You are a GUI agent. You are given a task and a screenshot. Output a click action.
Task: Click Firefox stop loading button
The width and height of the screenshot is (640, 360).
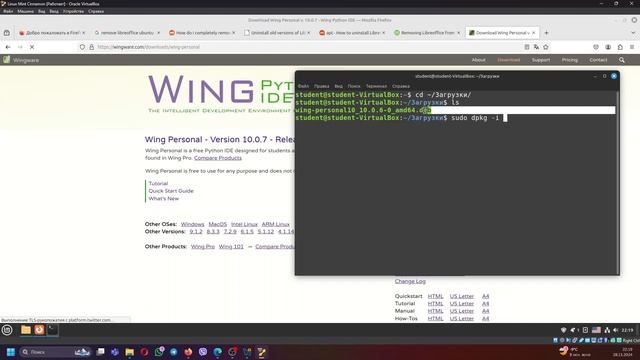(32, 47)
